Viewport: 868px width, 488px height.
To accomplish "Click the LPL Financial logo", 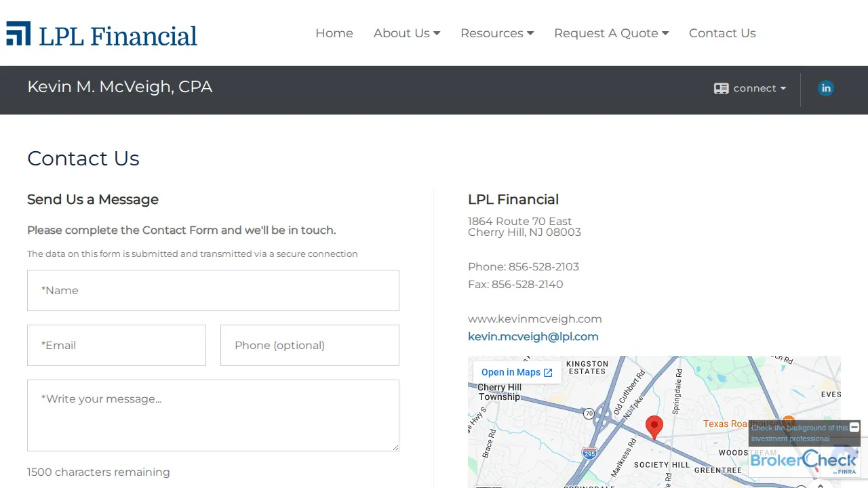I will 102,34.
